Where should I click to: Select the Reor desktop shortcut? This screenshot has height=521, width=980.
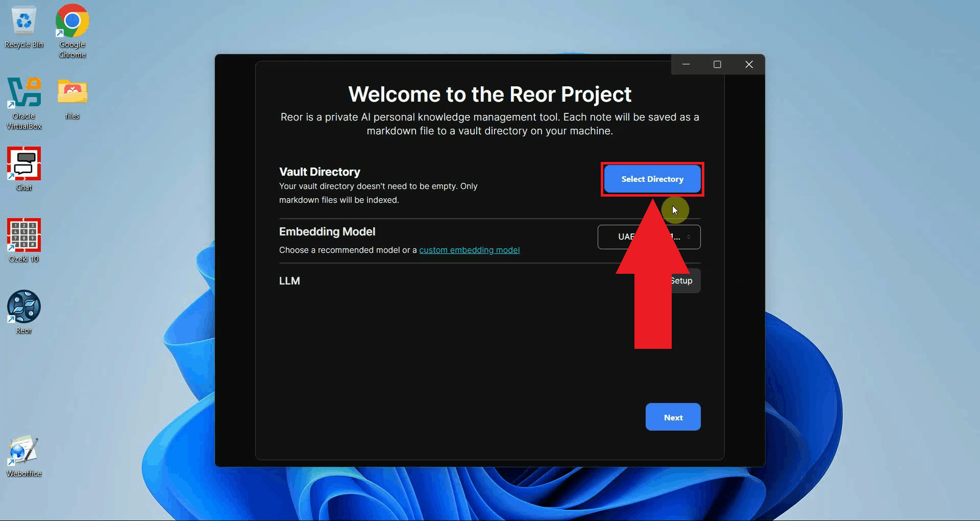coord(23,312)
